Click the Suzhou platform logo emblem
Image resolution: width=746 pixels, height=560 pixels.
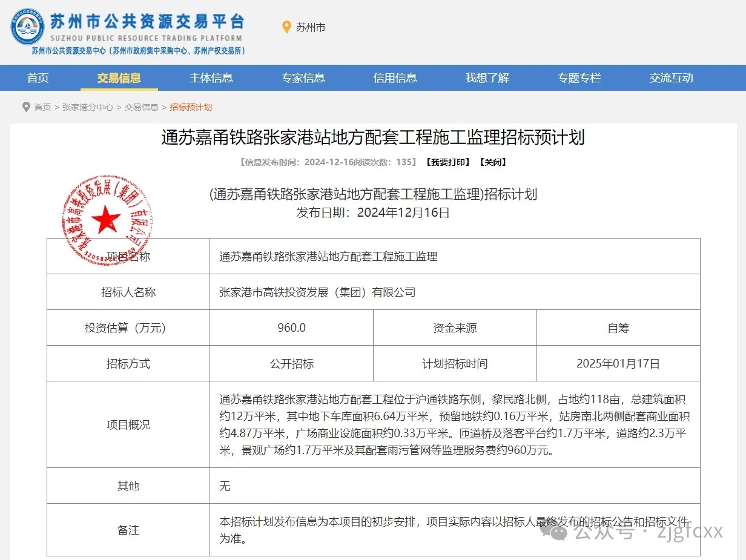coord(27,27)
